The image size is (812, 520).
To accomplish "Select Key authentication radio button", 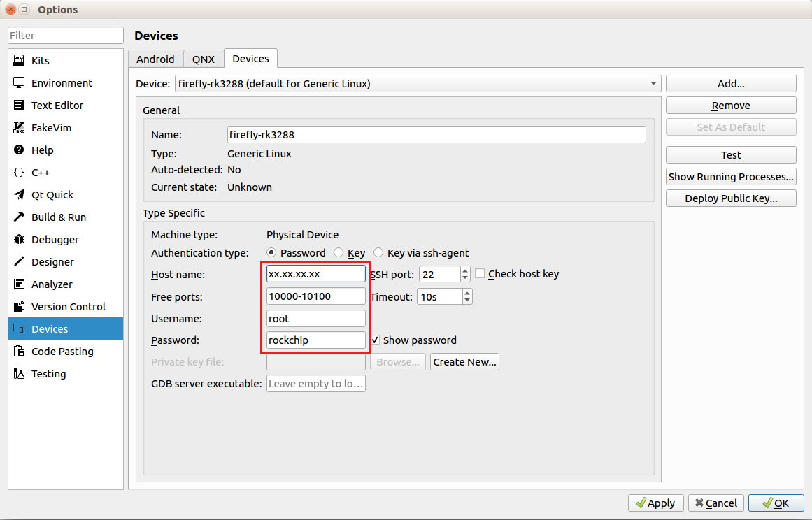I will (339, 253).
